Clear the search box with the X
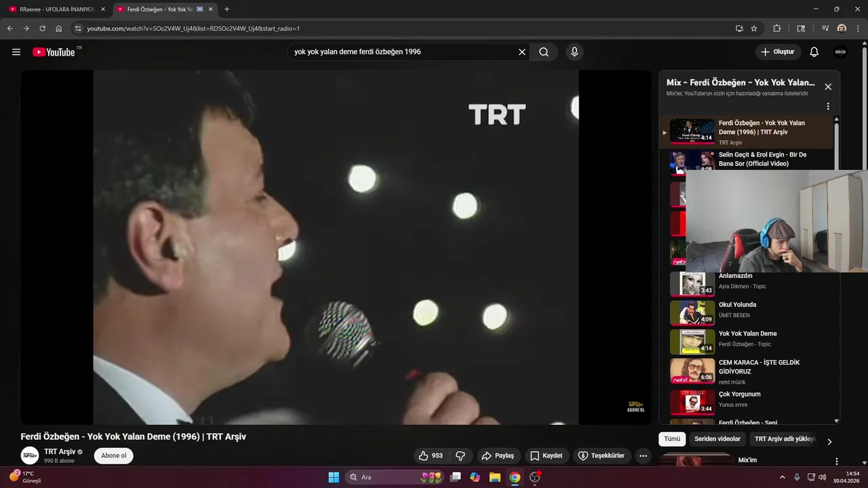The image size is (868, 488). click(522, 52)
